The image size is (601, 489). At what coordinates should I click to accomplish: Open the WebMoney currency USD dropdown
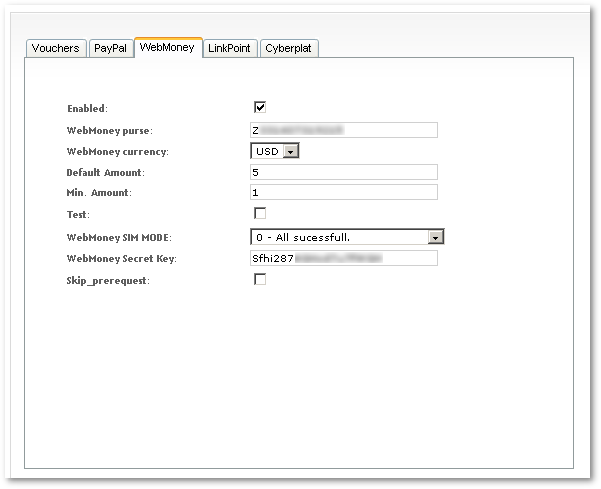point(275,151)
